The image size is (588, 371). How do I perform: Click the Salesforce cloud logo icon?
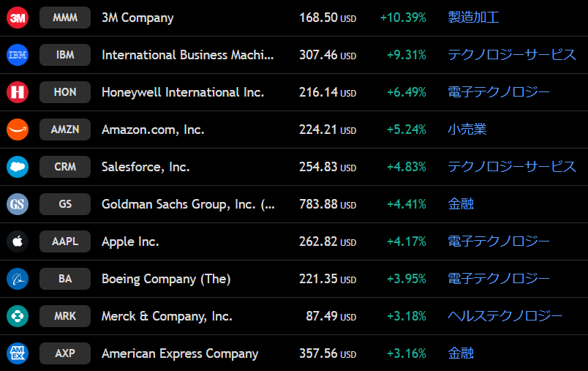coord(18,167)
